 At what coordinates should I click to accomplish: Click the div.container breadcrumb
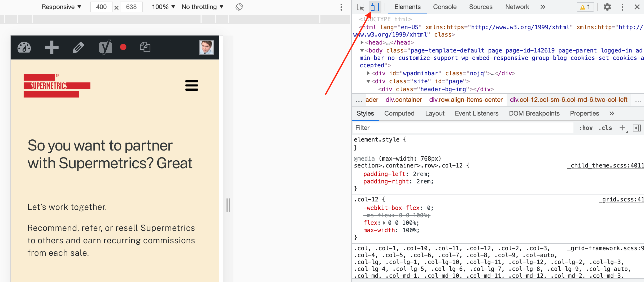[x=404, y=100]
